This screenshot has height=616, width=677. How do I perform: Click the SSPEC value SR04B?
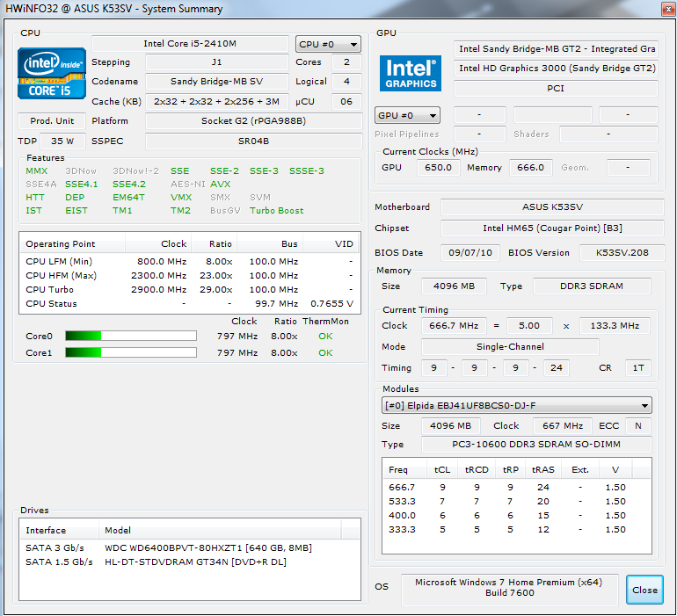(253, 141)
